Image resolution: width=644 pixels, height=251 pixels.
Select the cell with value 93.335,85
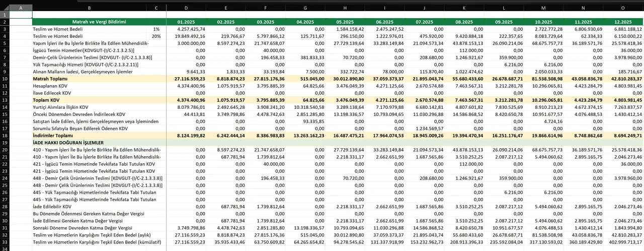(x=305, y=121)
